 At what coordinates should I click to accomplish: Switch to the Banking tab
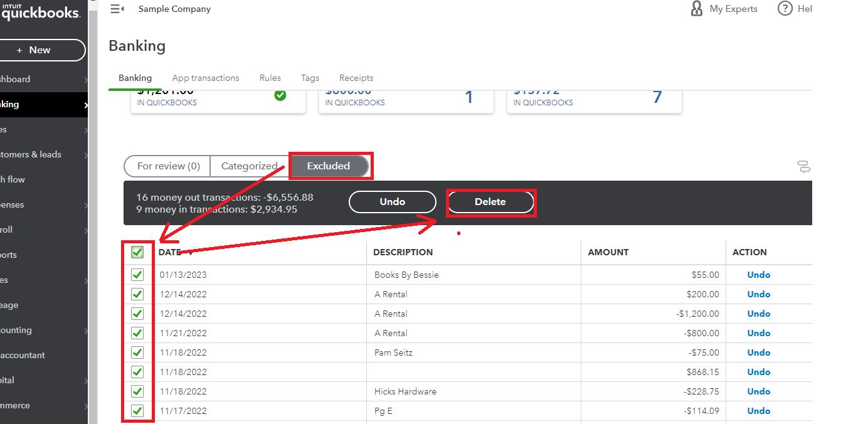click(x=135, y=78)
